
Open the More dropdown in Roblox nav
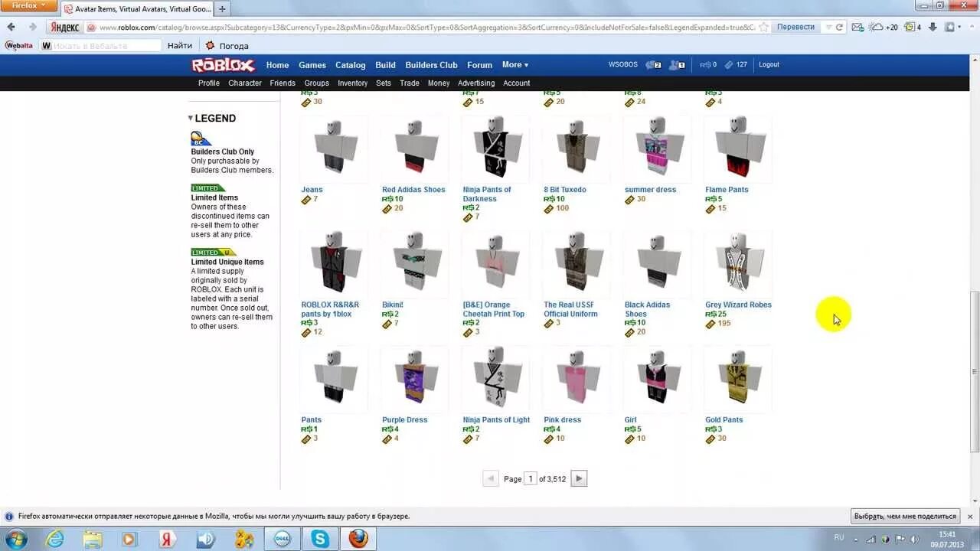click(514, 65)
